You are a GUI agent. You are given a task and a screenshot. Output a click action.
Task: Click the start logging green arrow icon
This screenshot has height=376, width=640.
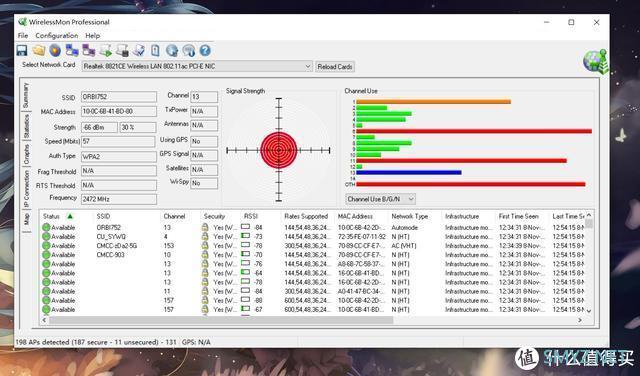pos(105,51)
